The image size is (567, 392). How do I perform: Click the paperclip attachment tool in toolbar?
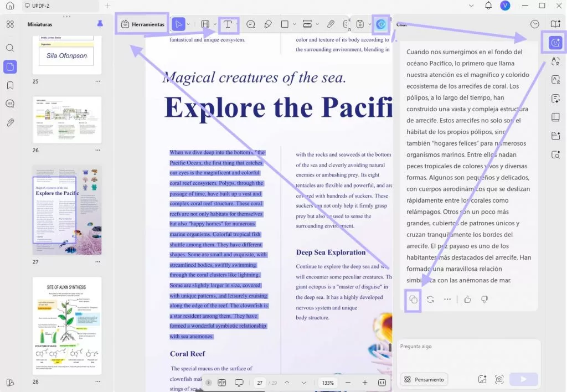[x=331, y=24]
